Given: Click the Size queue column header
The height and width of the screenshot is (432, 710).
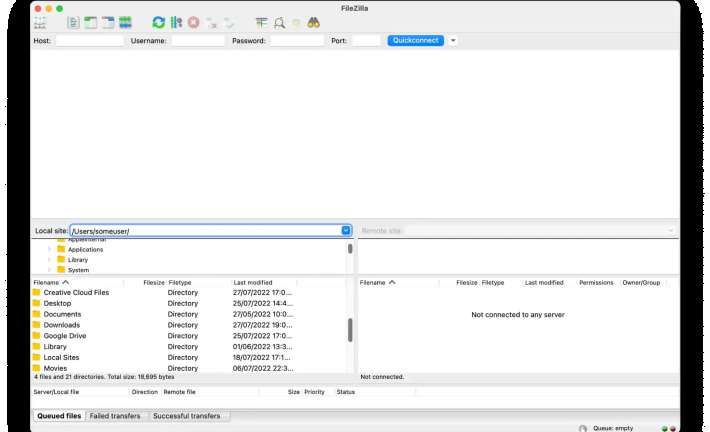Looking at the screenshot, I should tap(293, 392).
